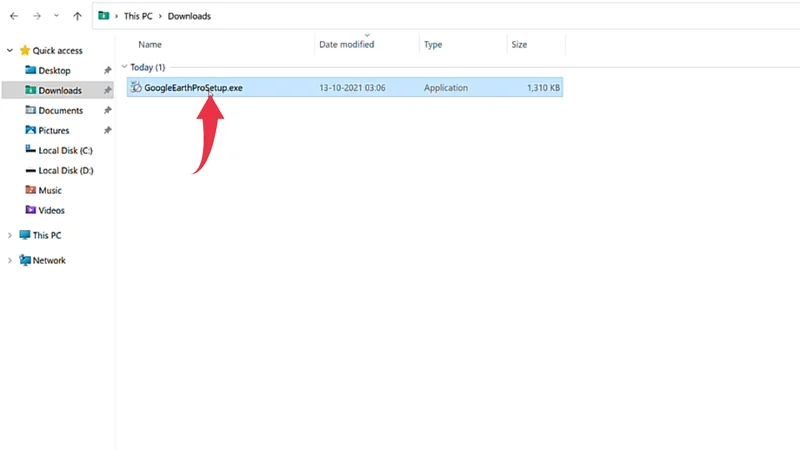Collapse the Quick access tree section
The image size is (800, 450).
pyautogui.click(x=11, y=51)
